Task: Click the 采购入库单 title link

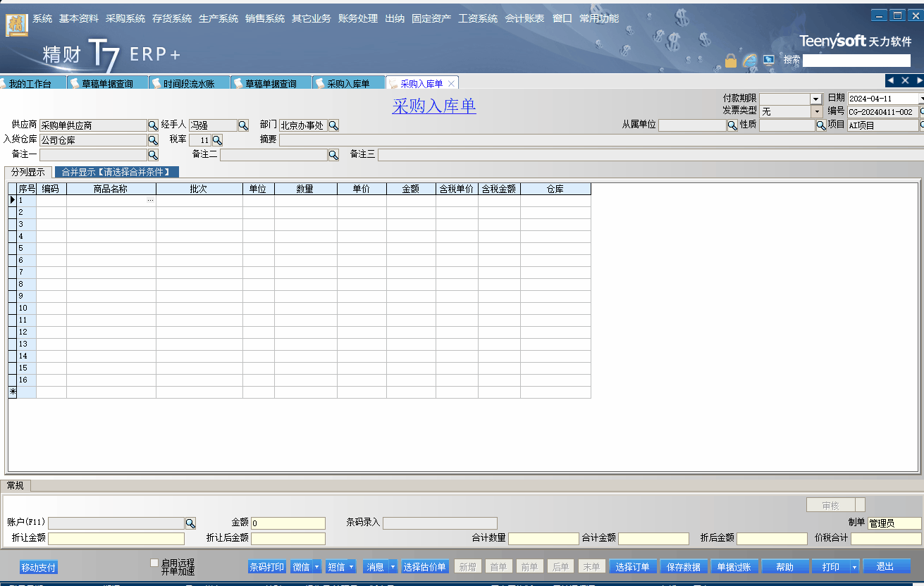Action: tap(433, 106)
